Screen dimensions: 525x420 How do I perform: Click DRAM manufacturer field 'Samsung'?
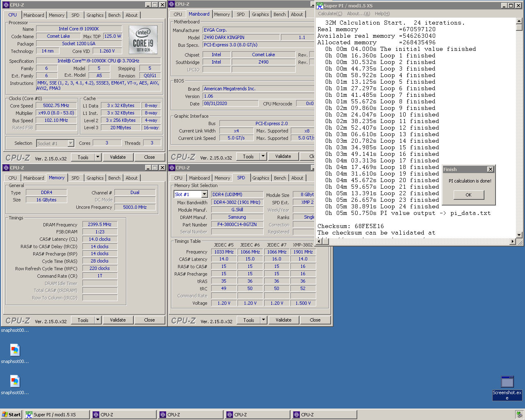(x=237, y=217)
